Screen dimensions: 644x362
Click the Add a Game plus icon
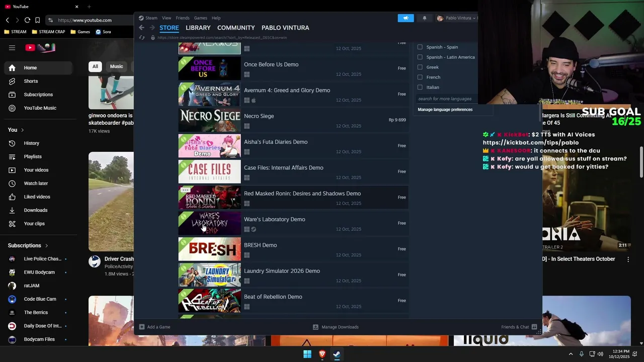pos(142,327)
